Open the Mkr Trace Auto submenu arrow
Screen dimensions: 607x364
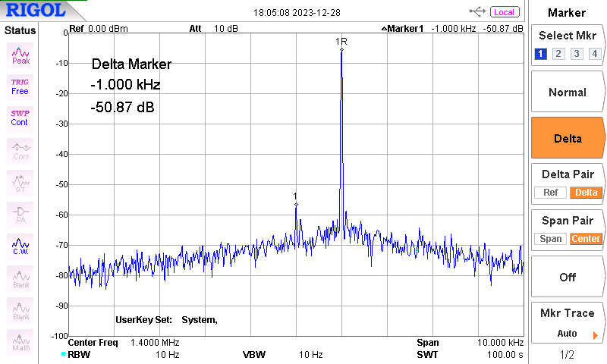point(596,335)
